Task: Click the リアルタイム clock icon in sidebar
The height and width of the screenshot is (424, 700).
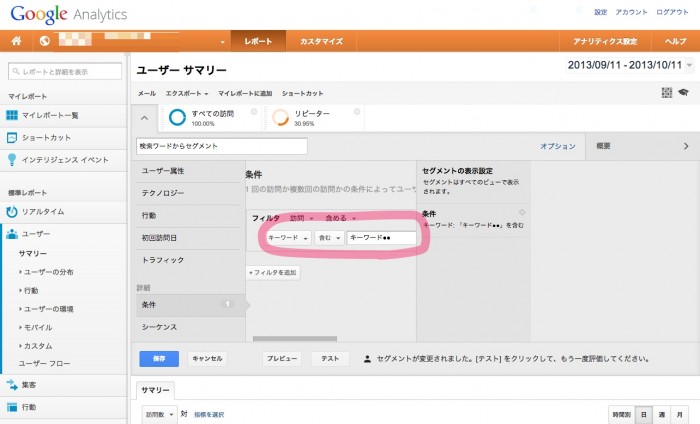Action: tap(12, 211)
